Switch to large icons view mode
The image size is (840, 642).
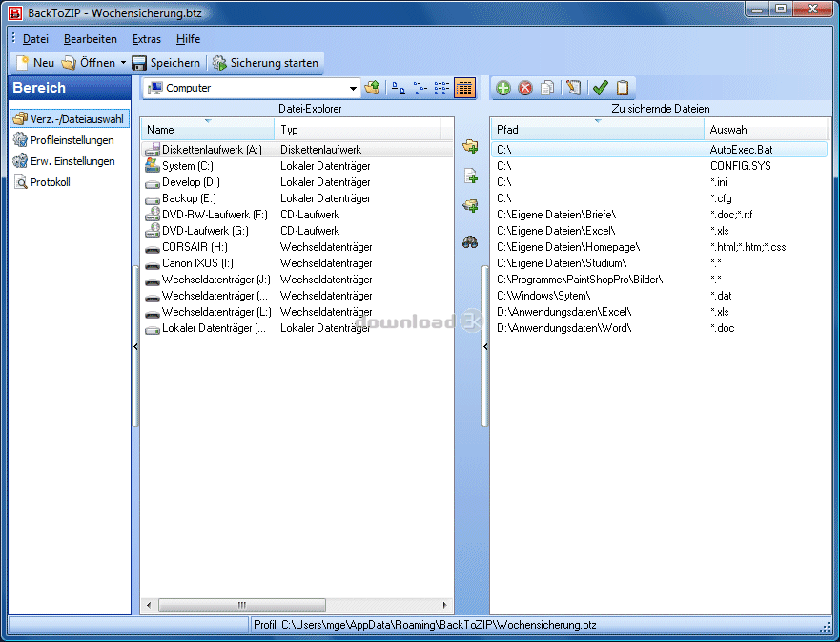pos(399,88)
